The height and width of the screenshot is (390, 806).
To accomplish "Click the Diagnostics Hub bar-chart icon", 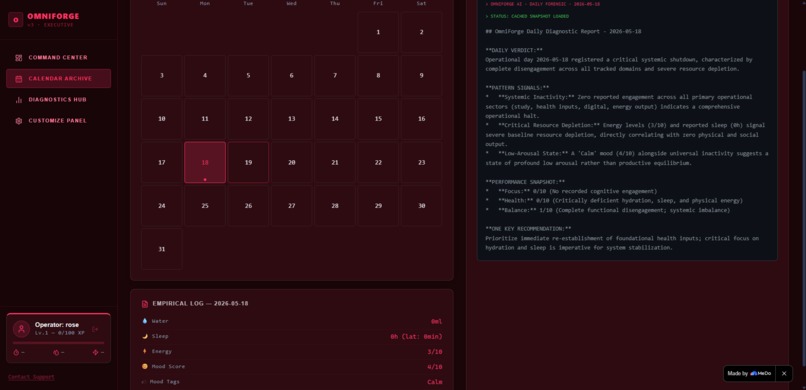I will [x=19, y=100].
